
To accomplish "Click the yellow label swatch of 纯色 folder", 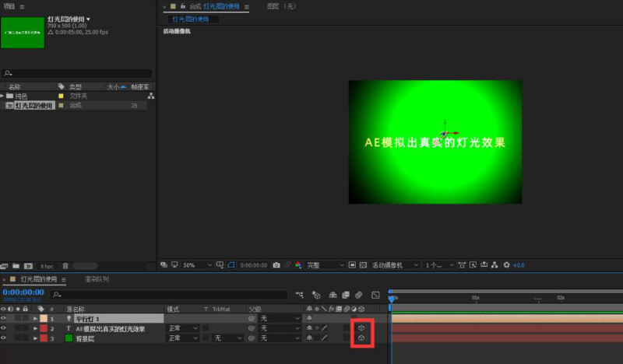I will 61,96.
